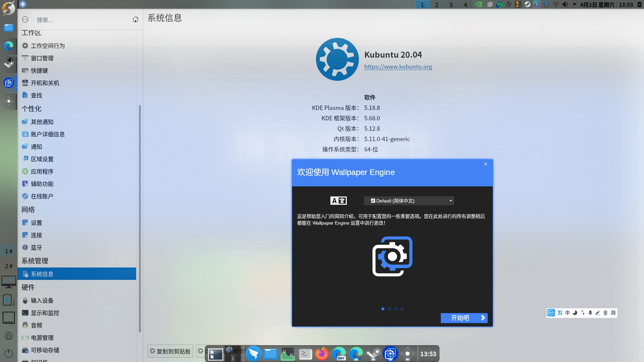Image resolution: width=644 pixels, height=362 pixels.
Task: Switch to virtual desktop 2
Action: click(x=436, y=4)
